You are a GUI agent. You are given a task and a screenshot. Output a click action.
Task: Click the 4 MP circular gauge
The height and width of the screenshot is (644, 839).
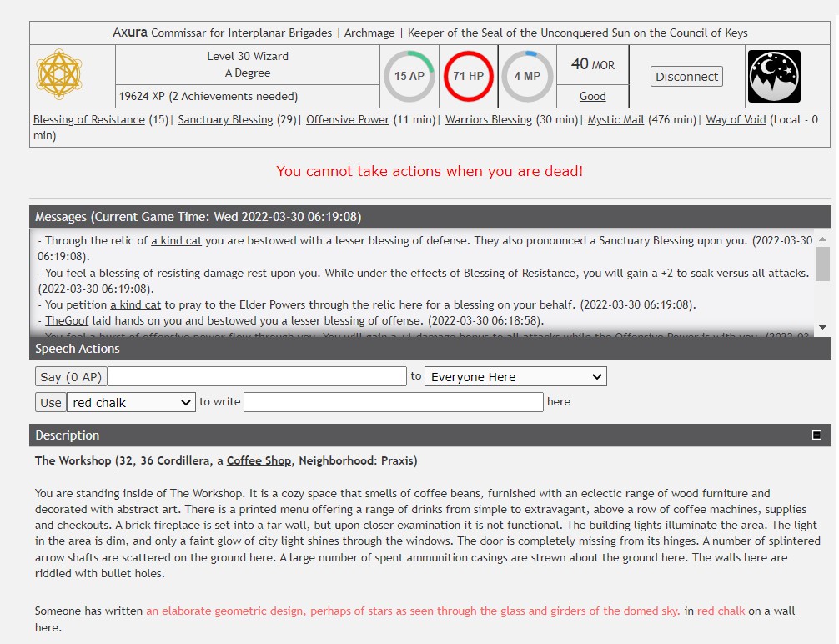(x=527, y=76)
